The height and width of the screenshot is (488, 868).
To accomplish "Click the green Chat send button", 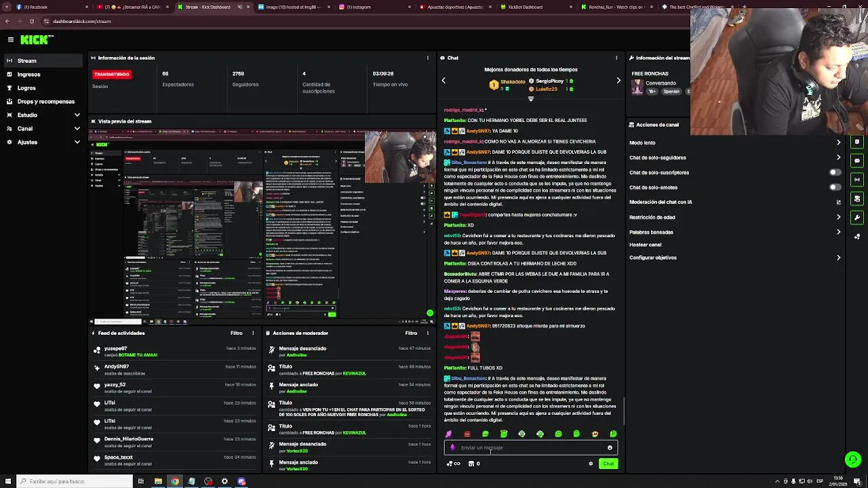I will point(608,464).
